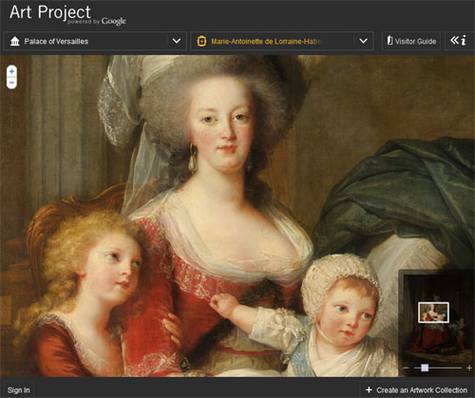Click the zoom out minus button

coord(12,82)
